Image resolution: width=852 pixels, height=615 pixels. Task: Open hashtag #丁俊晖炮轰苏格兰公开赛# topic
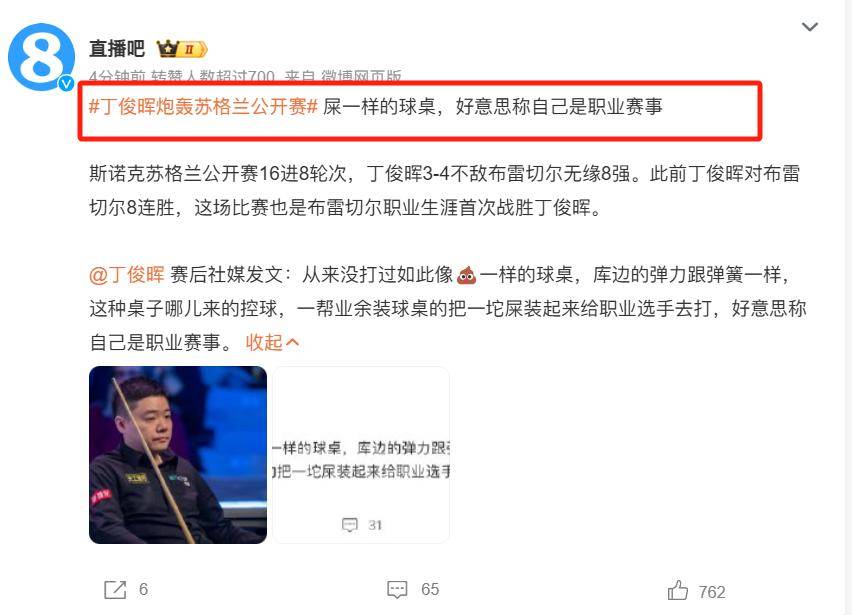click(x=203, y=106)
